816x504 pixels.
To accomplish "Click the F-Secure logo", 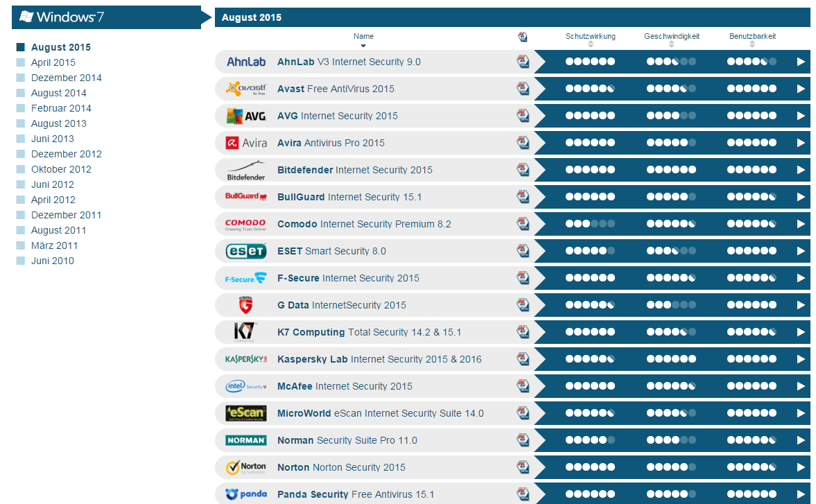I will (246, 278).
